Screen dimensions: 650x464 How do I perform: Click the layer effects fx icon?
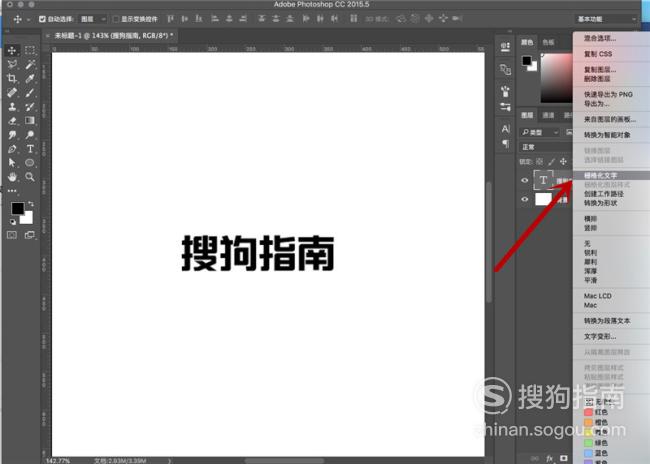[550, 458]
